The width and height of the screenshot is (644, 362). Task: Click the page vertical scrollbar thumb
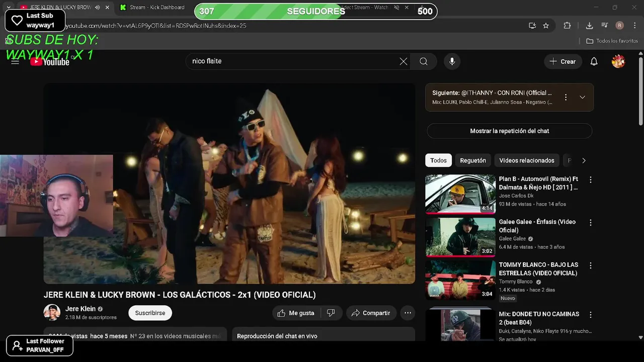pyautogui.click(x=640, y=92)
